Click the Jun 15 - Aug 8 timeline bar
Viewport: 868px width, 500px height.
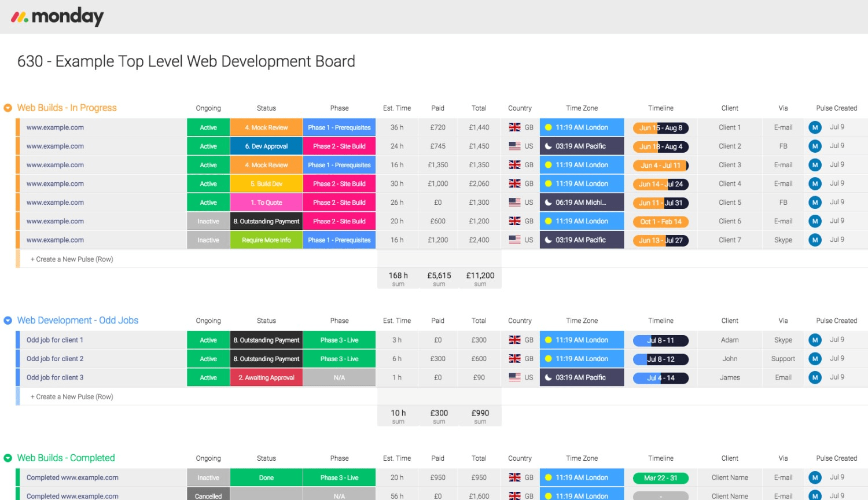coord(660,128)
